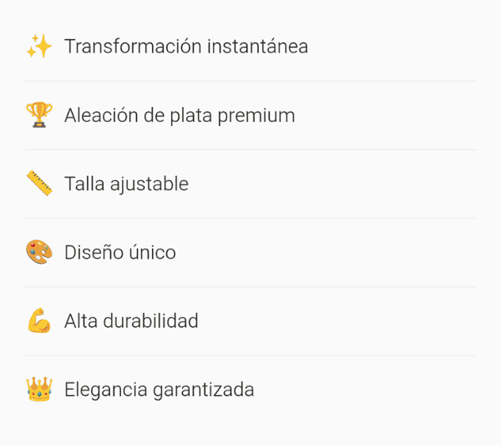501x448 pixels.
Task: Click the crown emoji icon
Action: pyautogui.click(x=39, y=389)
